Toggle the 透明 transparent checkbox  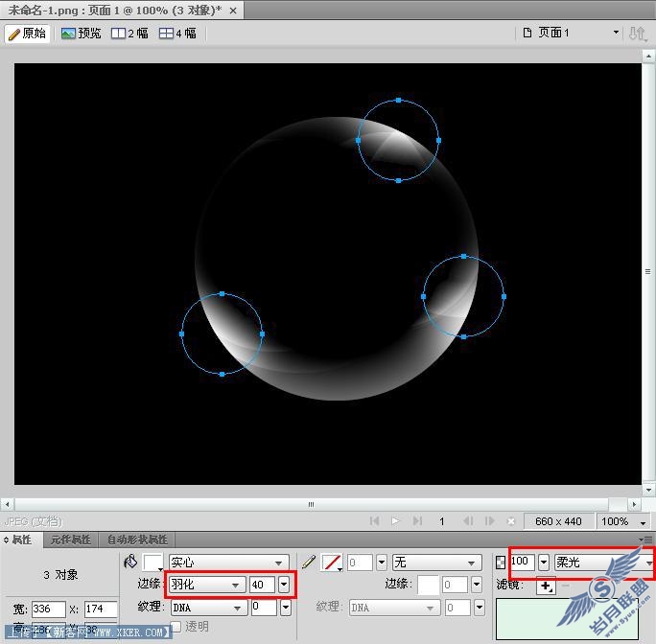point(176,627)
